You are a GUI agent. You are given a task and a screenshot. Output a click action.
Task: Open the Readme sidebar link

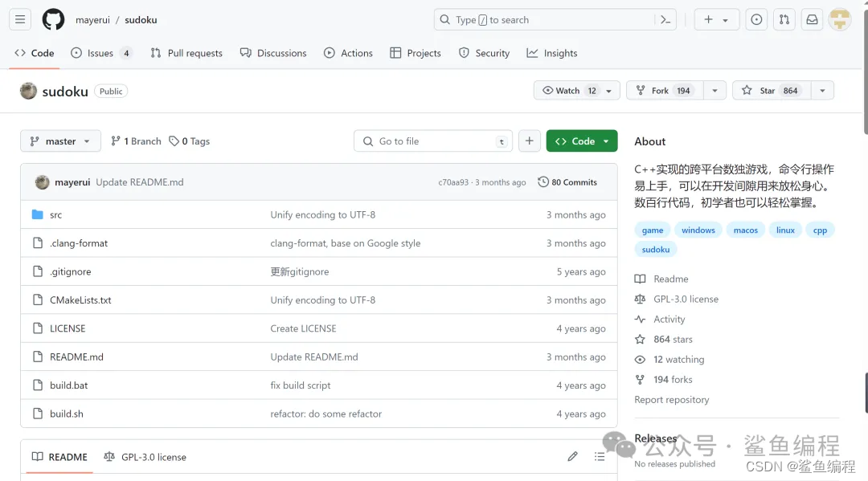coord(662,279)
